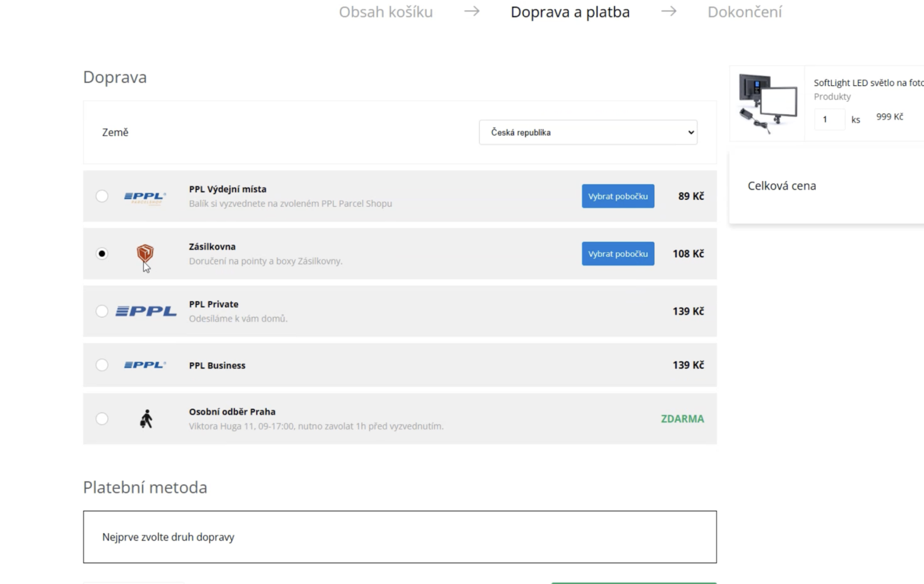Open the Doprava a platba step
This screenshot has width=924, height=584.
pos(570,12)
